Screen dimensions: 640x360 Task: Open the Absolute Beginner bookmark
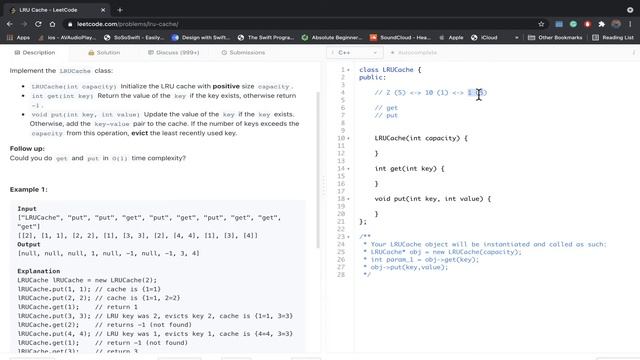pyautogui.click(x=332, y=38)
